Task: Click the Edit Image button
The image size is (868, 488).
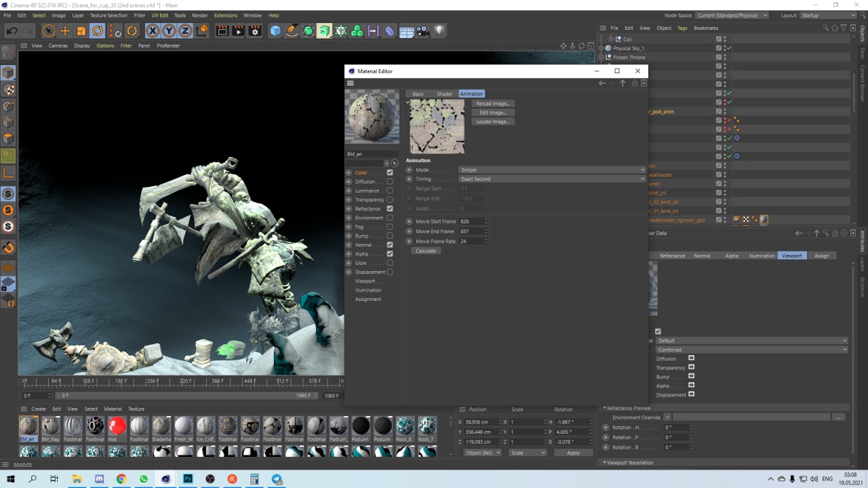Action: [x=493, y=113]
